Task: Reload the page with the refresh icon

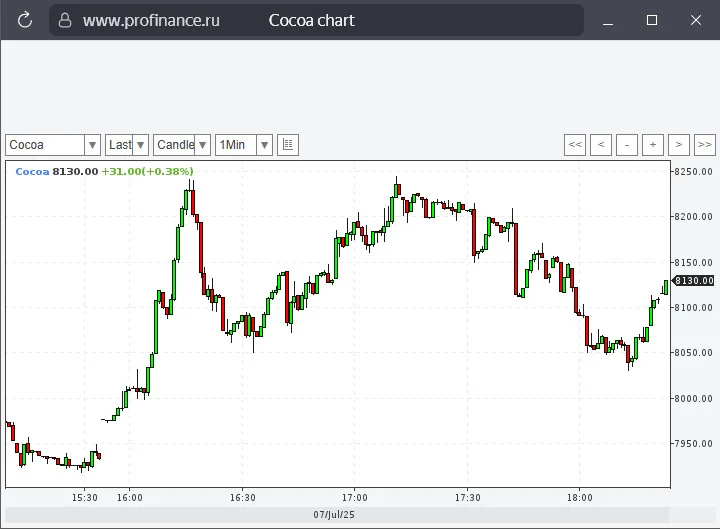Action: coord(25,20)
